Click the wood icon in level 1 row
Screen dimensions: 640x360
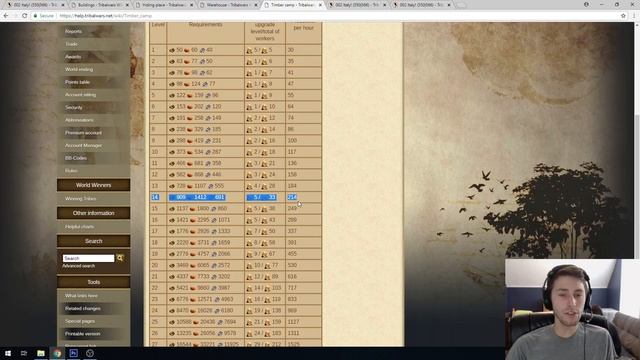(172, 50)
